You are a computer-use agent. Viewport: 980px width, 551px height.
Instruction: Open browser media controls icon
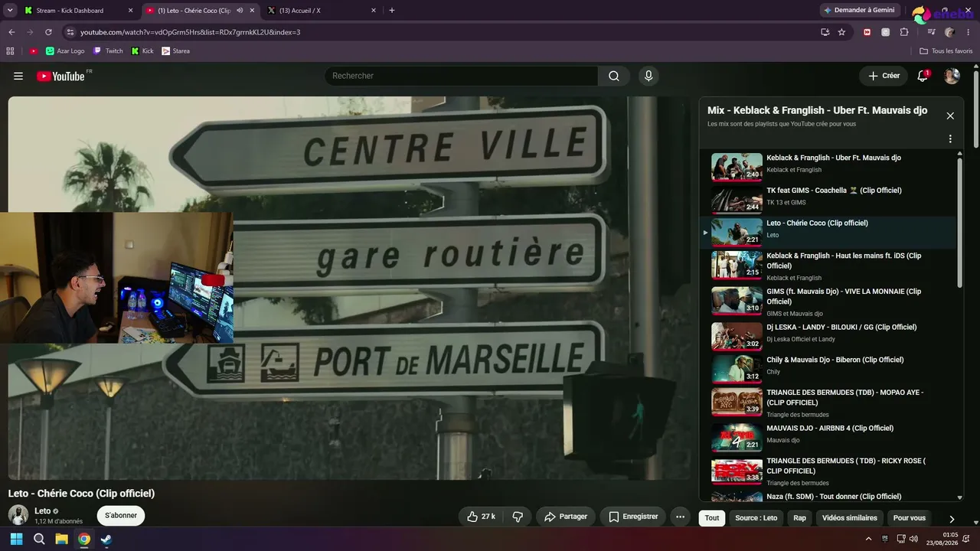coord(931,32)
